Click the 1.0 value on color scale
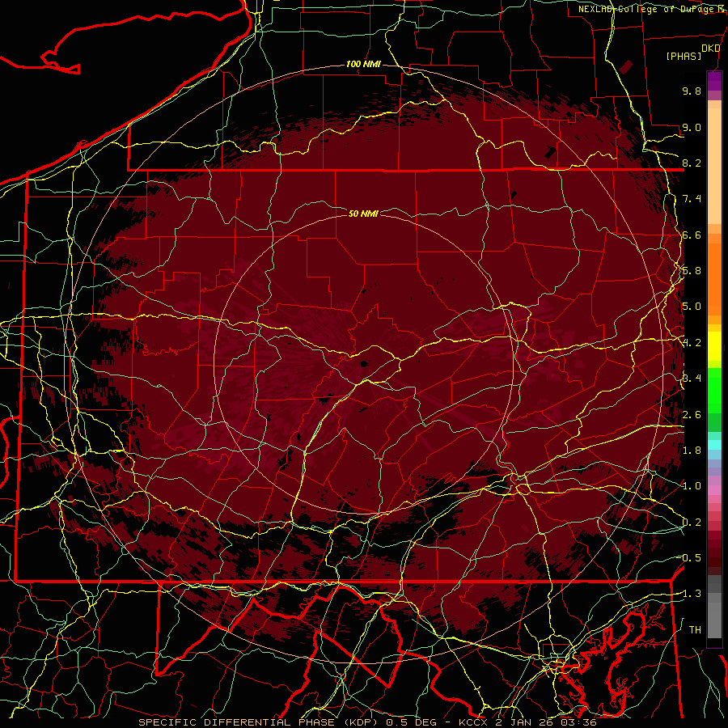728x728 pixels. 692,485
